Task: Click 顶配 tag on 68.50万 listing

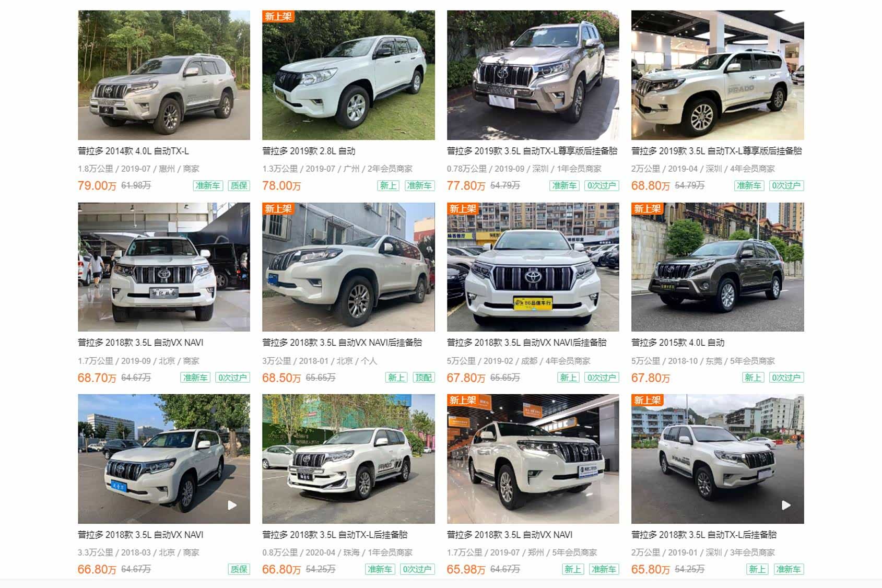Action: coord(424,378)
